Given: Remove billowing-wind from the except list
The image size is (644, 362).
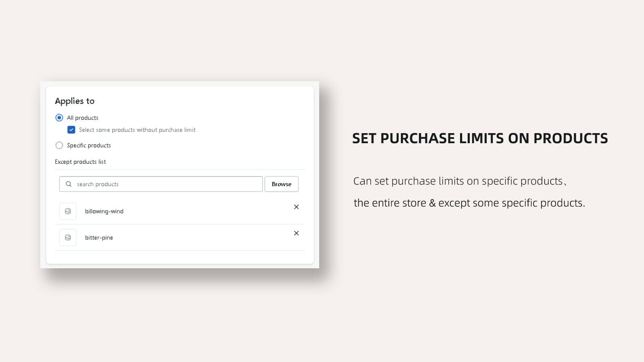Looking at the screenshot, I should pos(296,207).
